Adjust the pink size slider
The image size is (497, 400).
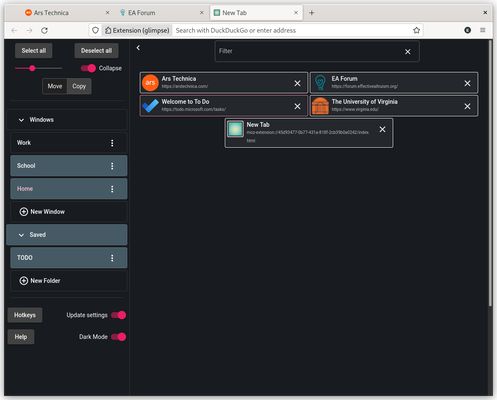tap(32, 68)
